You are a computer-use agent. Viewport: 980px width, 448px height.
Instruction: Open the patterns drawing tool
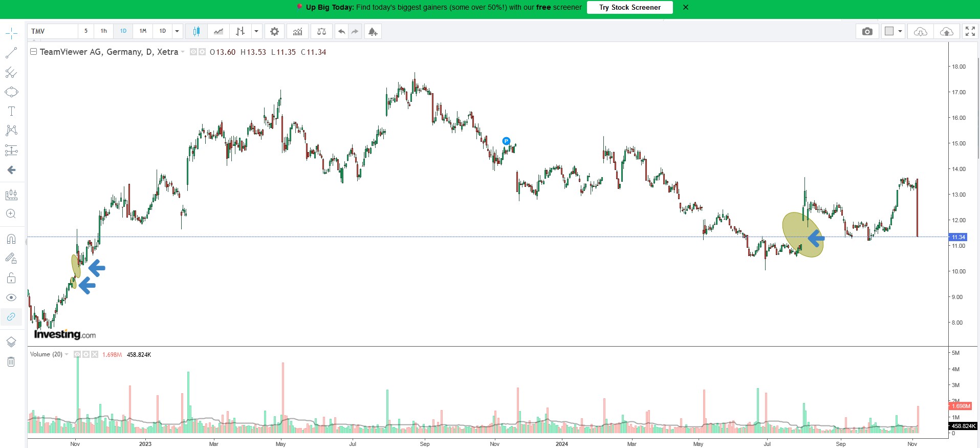[11, 131]
